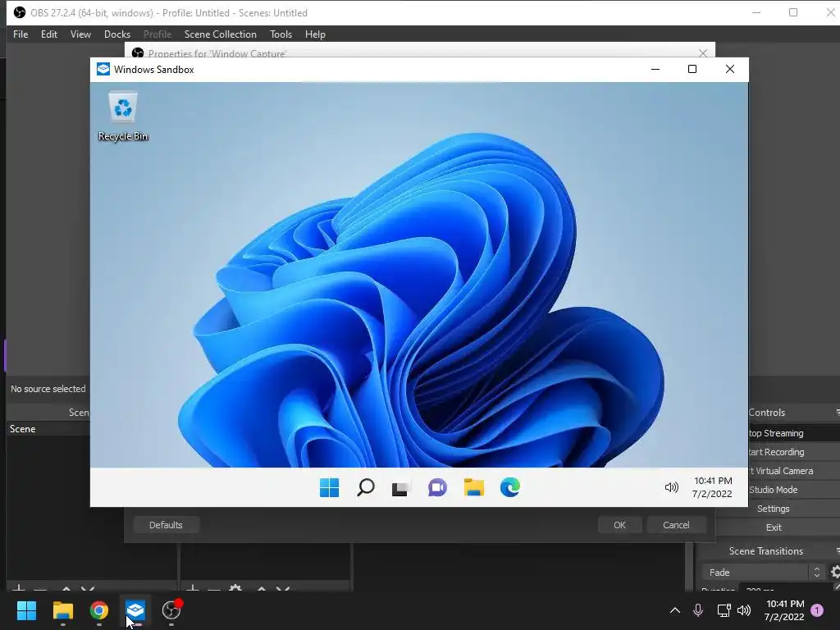840x630 pixels.
Task: Click Windows Sandbox icon on host taskbar
Action: (x=135, y=610)
